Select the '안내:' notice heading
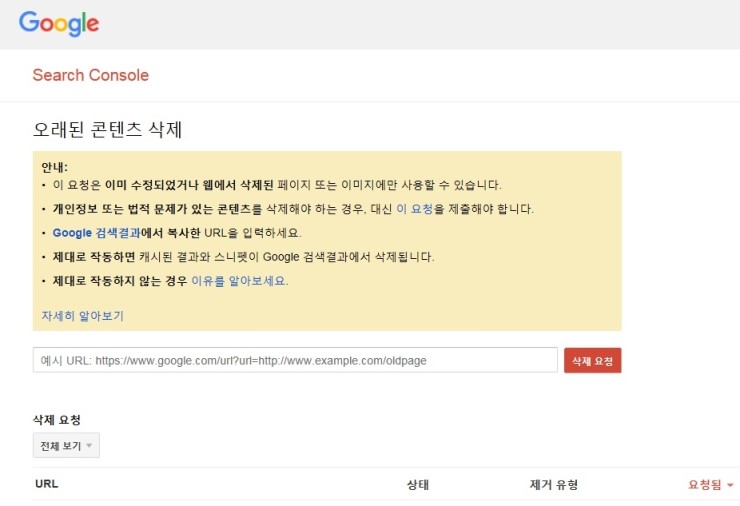Viewport: 740px width, 506px height. (55, 167)
